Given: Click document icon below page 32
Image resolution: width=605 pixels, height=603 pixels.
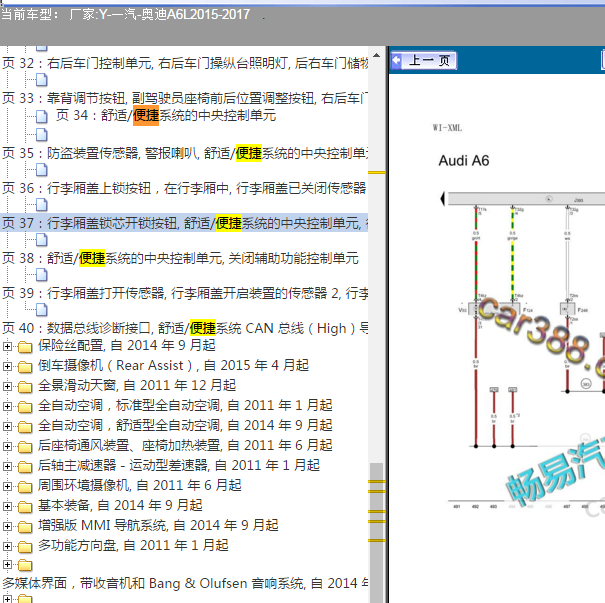Looking at the screenshot, I should click(42, 80).
